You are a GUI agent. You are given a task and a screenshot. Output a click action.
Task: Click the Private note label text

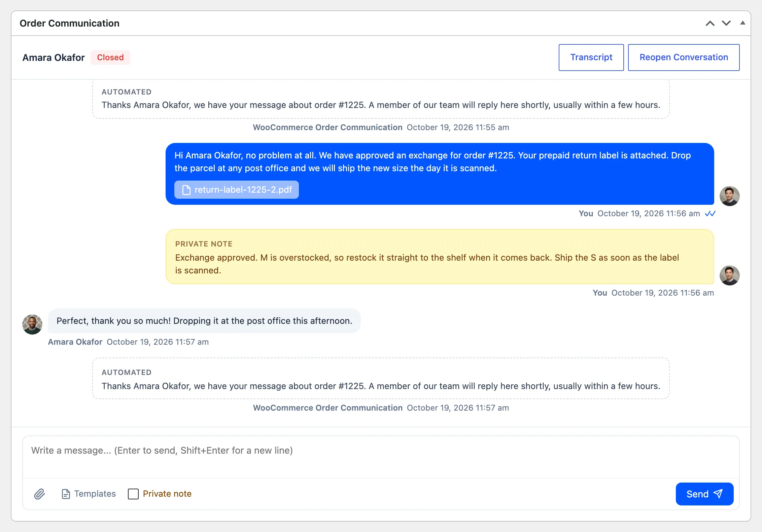pyautogui.click(x=167, y=494)
